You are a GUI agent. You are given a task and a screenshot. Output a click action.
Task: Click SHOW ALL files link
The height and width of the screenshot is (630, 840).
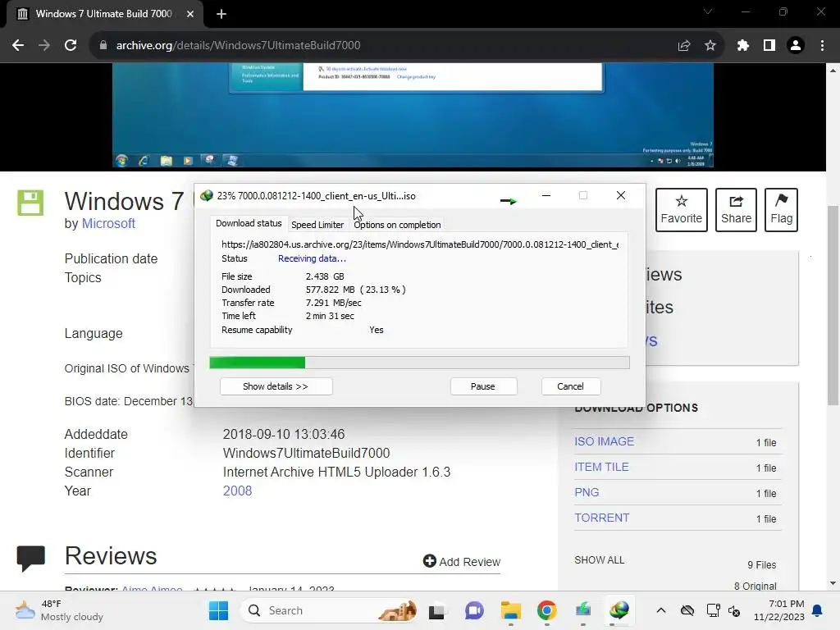click(599, 559)
